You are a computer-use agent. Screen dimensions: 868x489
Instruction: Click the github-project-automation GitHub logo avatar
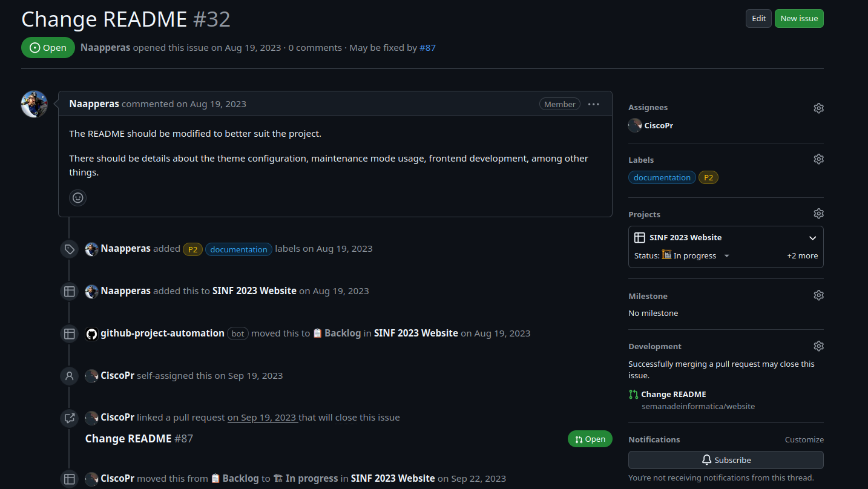(x=91, y=333)
